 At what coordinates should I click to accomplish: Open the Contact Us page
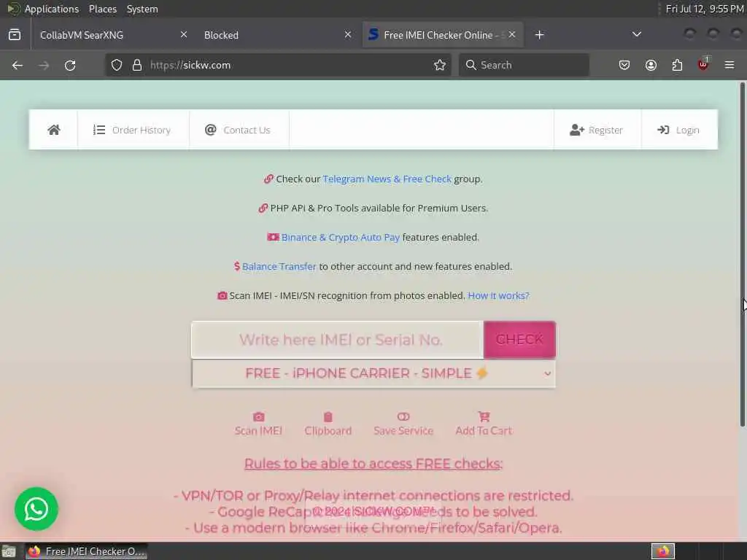click(x=238, y=130)
